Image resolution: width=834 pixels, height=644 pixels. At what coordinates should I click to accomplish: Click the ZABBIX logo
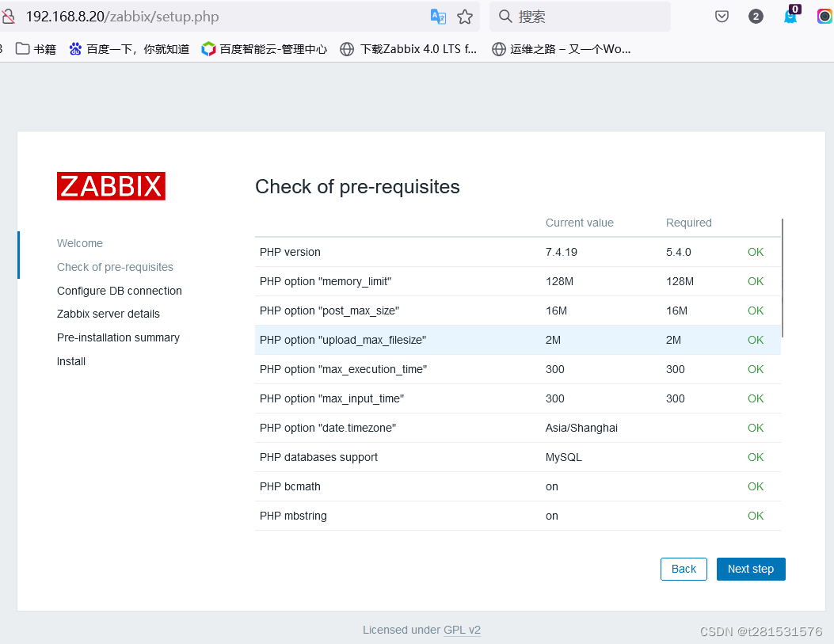coord(111,186)
